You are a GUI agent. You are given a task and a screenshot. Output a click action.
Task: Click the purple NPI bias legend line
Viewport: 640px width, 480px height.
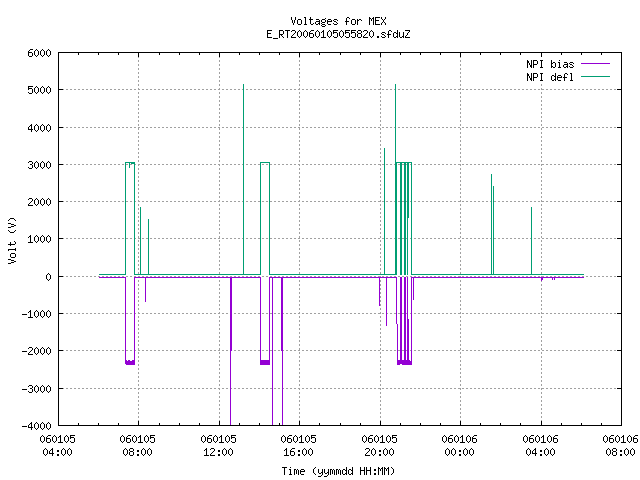(596, 64)
